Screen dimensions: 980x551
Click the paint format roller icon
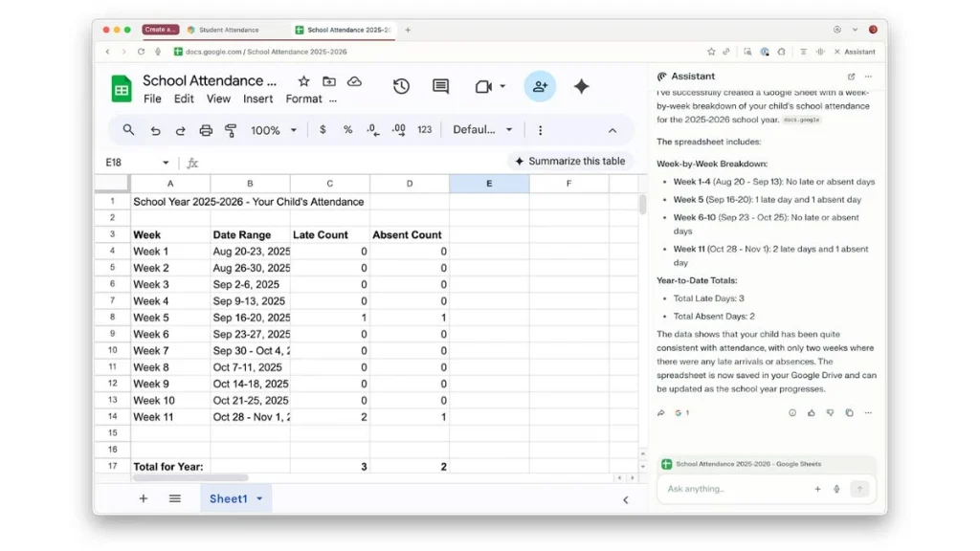pos(231,130)
